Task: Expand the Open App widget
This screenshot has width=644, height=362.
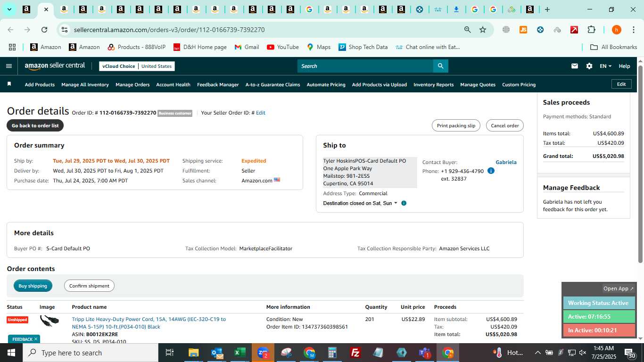Action: pyautogui.click(x=619, y=288)
